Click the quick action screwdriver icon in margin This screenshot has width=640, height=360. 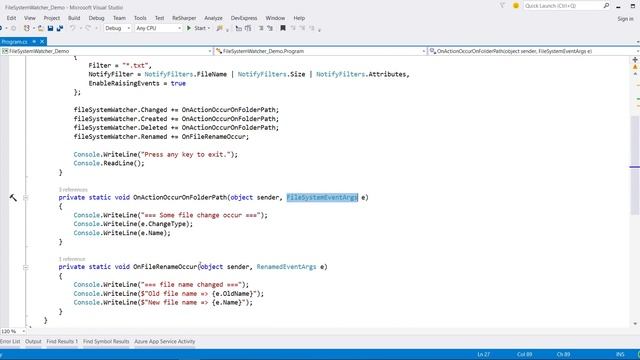click(13, 198)
